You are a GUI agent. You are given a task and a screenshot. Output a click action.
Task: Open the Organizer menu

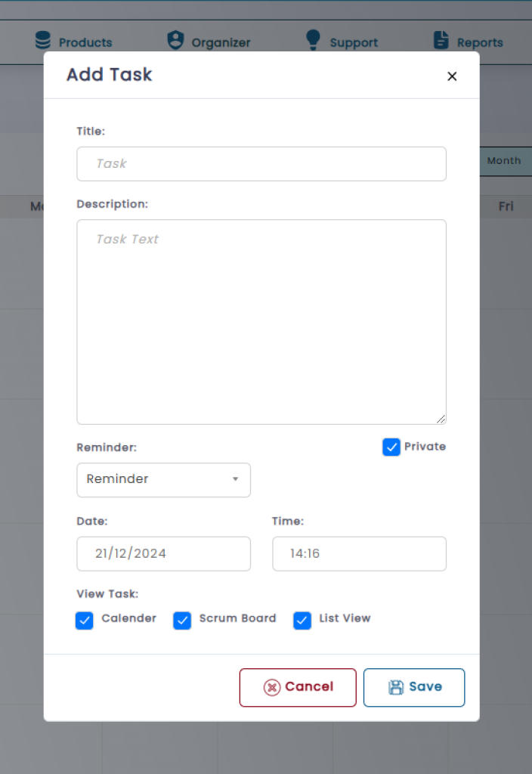221,42
